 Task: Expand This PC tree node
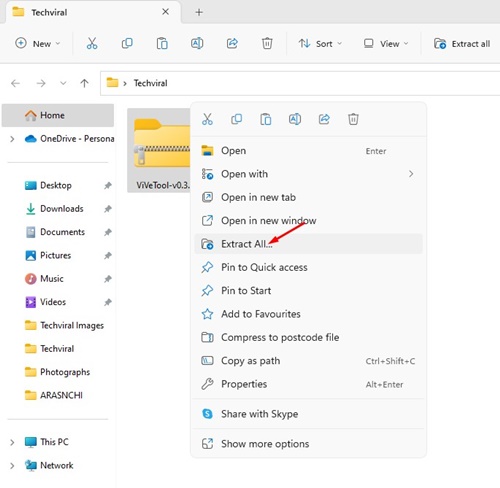[12, 442]
